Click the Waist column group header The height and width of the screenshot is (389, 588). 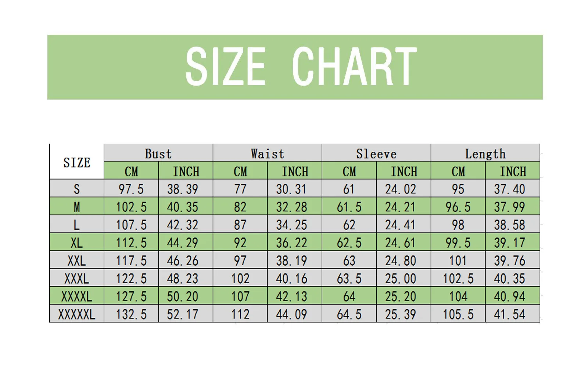pos(267,153)
